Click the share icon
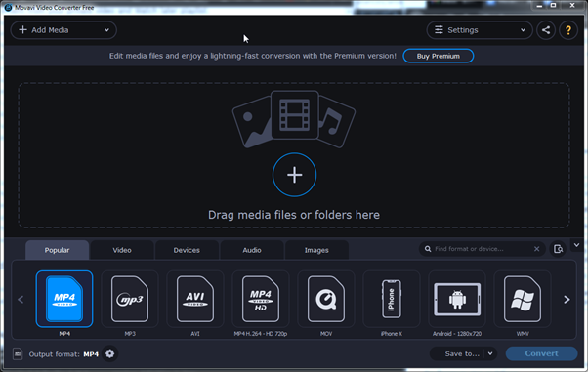Image resolution: width=588 pixels, height=372 pixels. click(x=546, y=30)
